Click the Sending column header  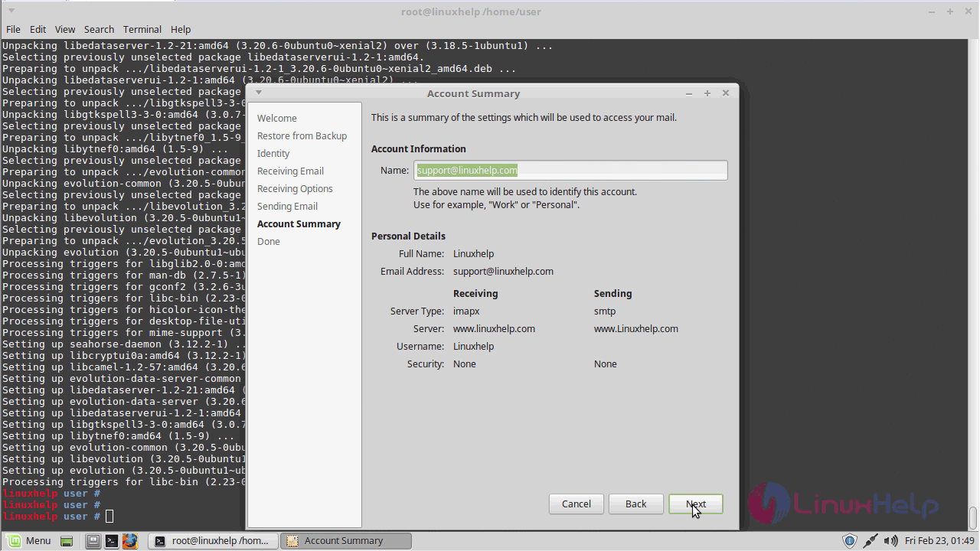coord(612,293)
